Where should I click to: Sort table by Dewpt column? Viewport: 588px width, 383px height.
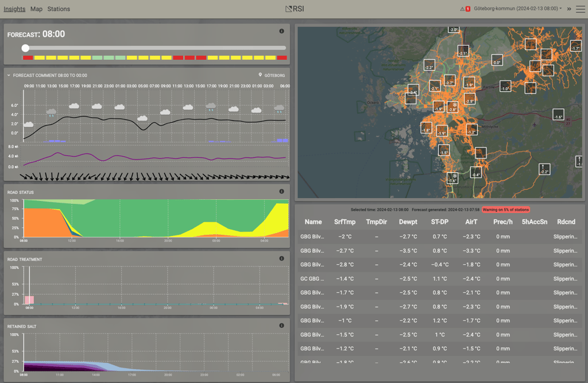coord(408,222)
